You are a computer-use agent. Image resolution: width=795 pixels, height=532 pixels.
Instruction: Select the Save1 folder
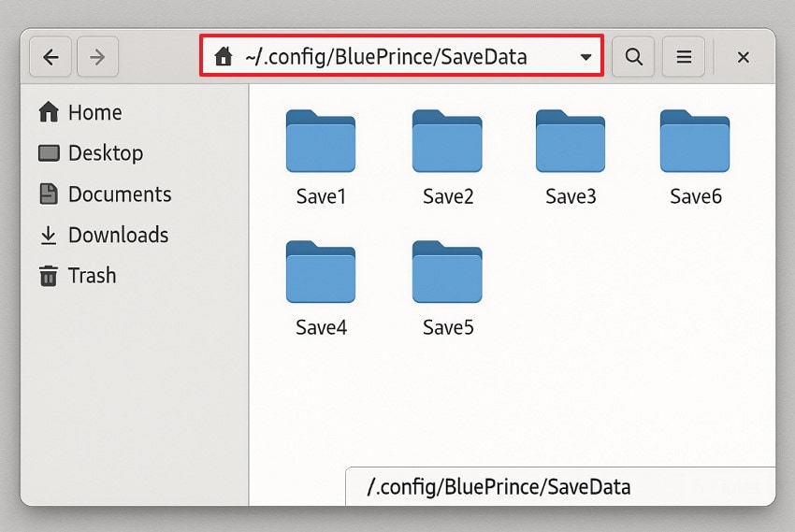click(x=321, y=158)
